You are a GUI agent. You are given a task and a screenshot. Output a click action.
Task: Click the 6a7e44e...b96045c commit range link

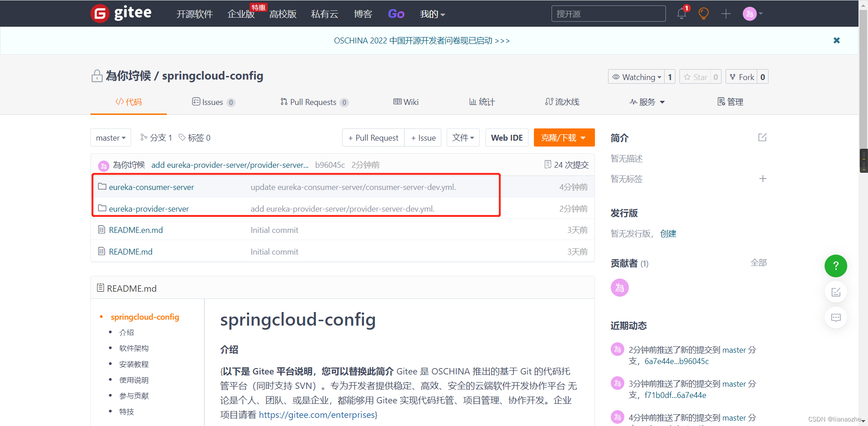677,361
